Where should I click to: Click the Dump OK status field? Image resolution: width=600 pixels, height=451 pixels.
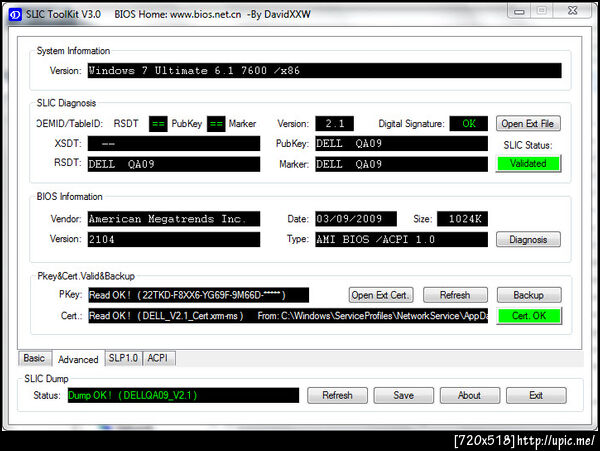pos(183,395)
